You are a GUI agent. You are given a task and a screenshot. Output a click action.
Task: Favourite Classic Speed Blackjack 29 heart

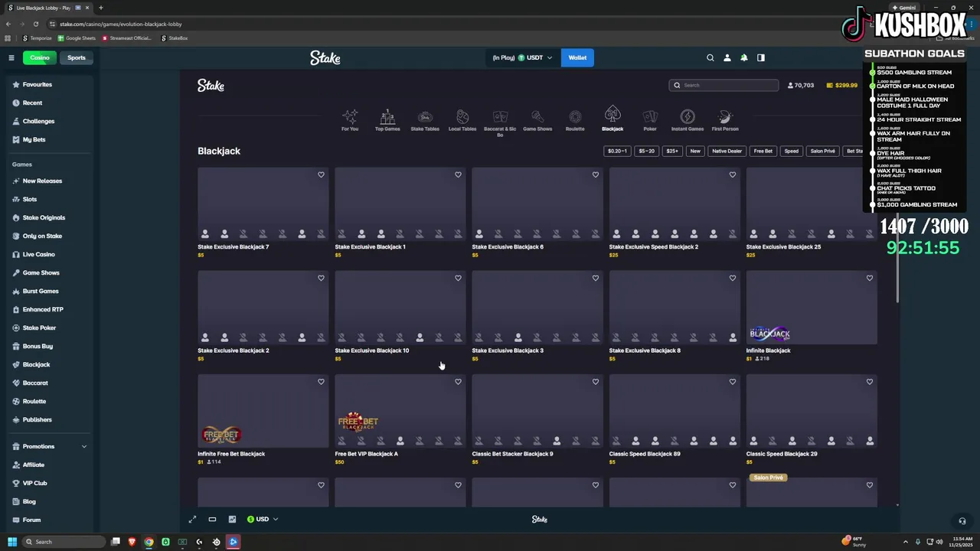(x=869, y=381)
